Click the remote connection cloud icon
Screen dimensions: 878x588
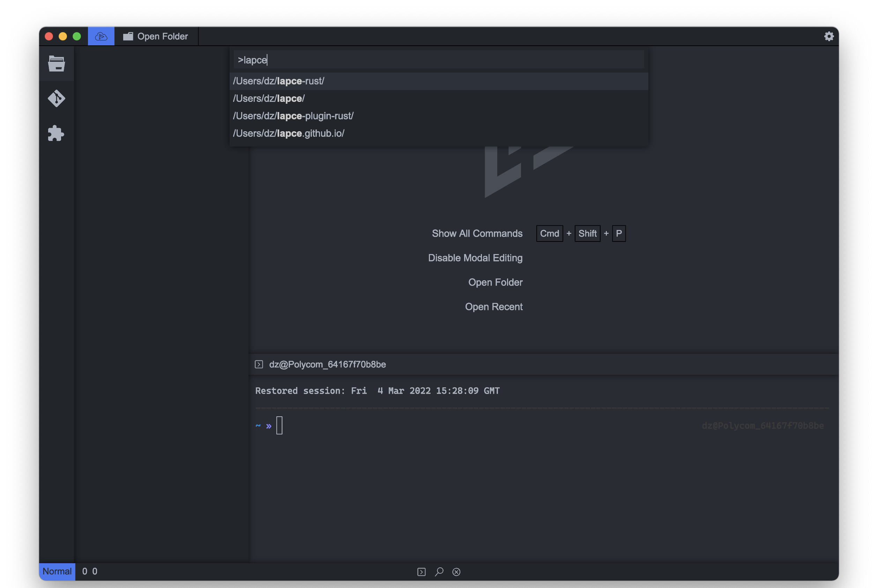tap(101, 36)
